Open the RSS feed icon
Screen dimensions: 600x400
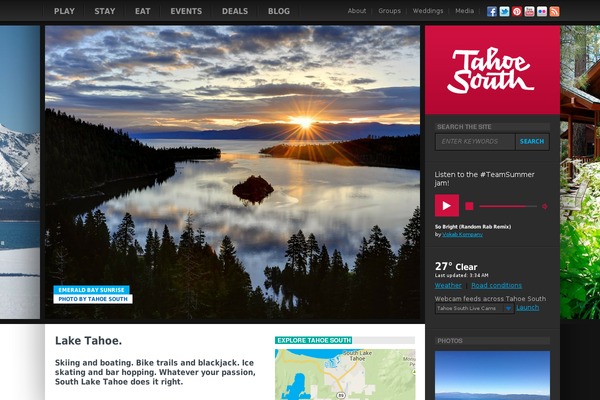tap(554, 11)
